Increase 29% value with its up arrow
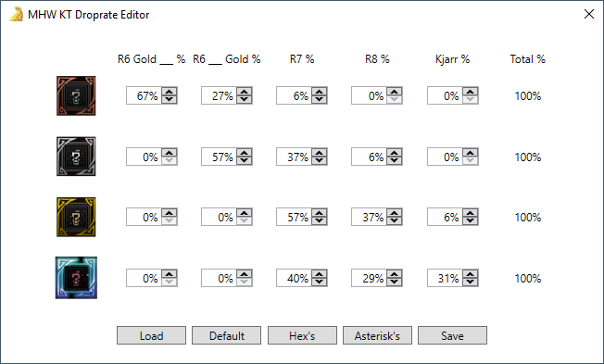The width and height of the screenshot is (604, 364). pyautogui.click(x=395, y=274)
